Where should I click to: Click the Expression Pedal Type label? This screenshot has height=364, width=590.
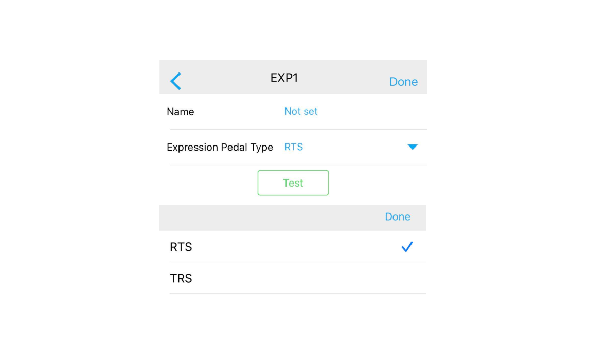click(220, 148)
